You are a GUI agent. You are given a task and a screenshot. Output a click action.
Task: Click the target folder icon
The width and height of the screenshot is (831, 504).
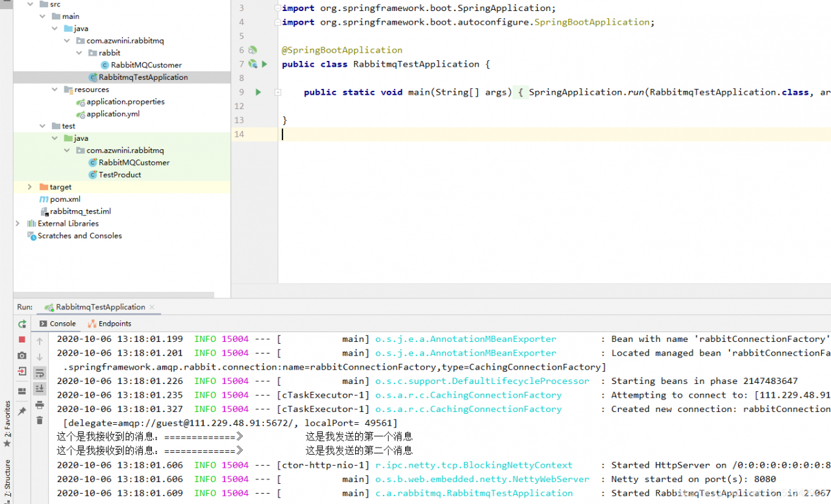pyautogui.click(x=43, y=187)
